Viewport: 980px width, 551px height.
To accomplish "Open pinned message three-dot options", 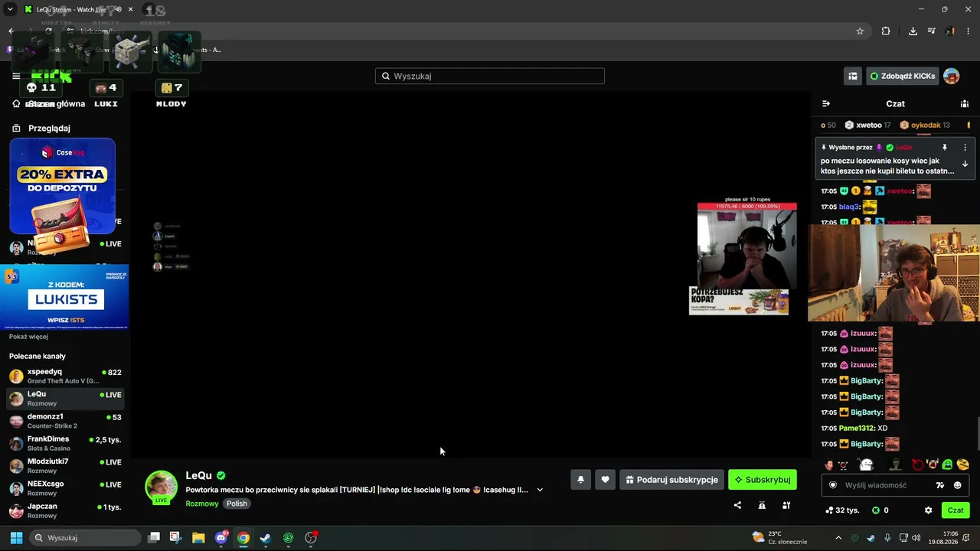I will coord(965,147).
